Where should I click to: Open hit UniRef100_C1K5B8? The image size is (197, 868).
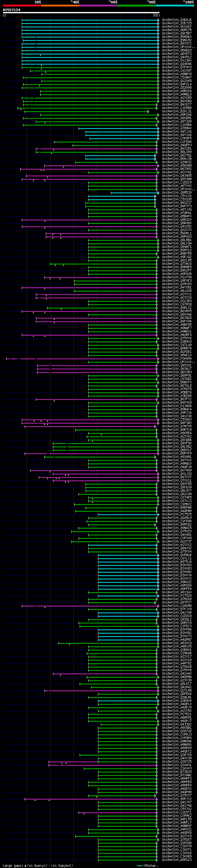[177, 108]
